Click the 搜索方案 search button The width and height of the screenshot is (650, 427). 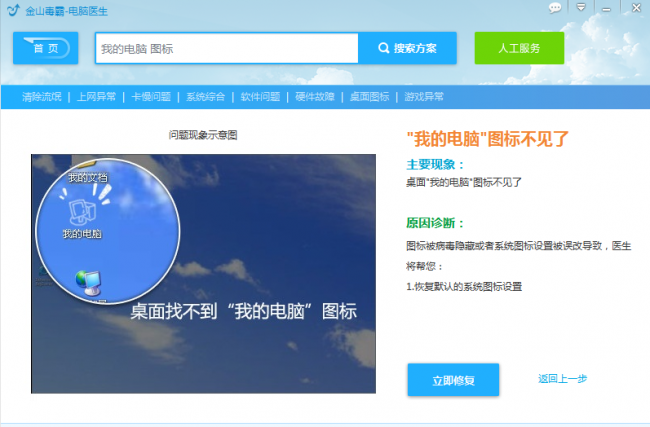[407, 48]
